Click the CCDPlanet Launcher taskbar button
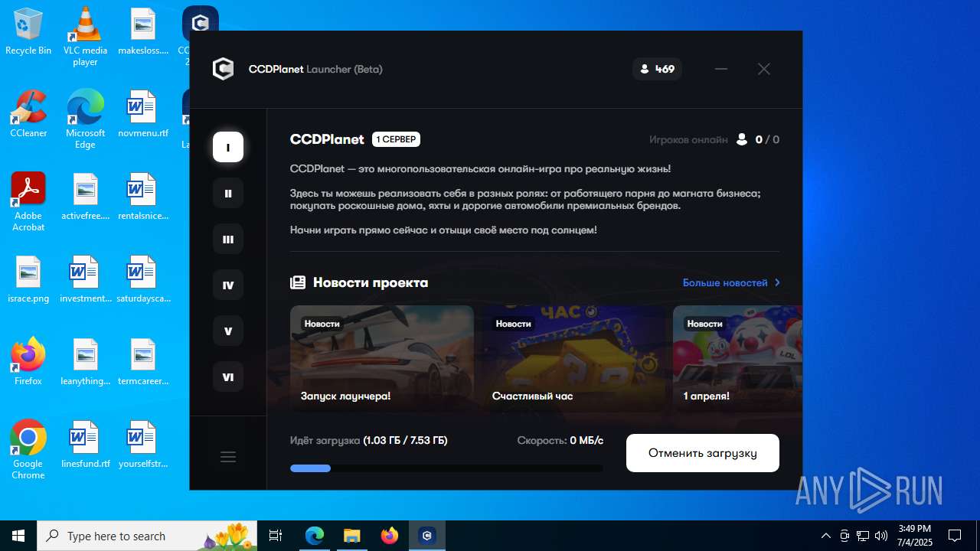Image resolution: width=980 pixels, height=551 pixels. (x=427, y=536)
